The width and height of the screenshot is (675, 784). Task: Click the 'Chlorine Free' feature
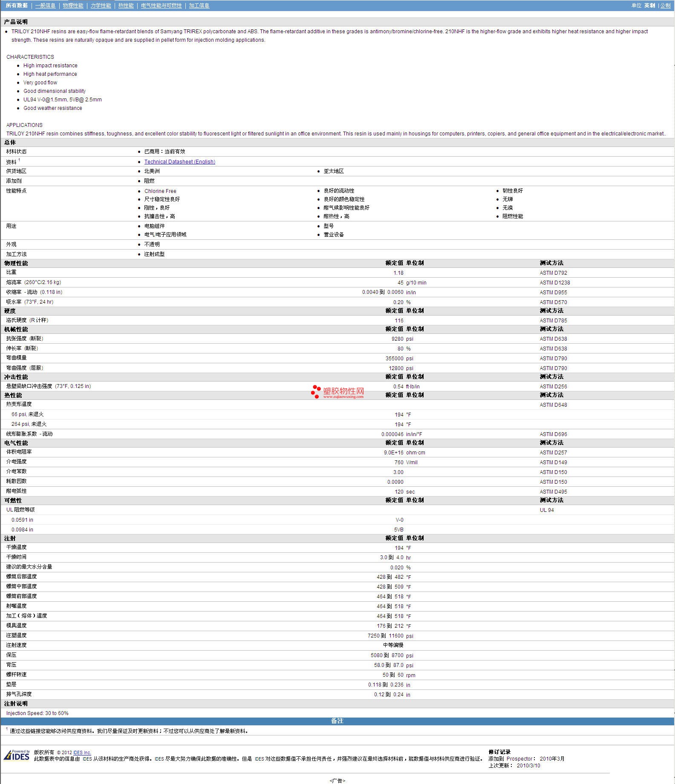pos(160,191)
